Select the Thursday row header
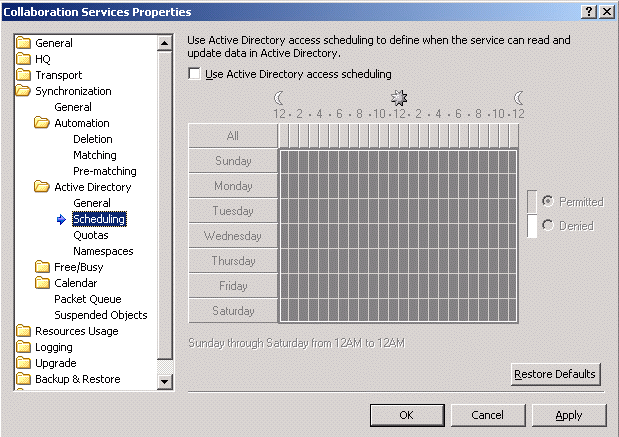The height and width of the screenshot is (437, 619). [233, 261]
